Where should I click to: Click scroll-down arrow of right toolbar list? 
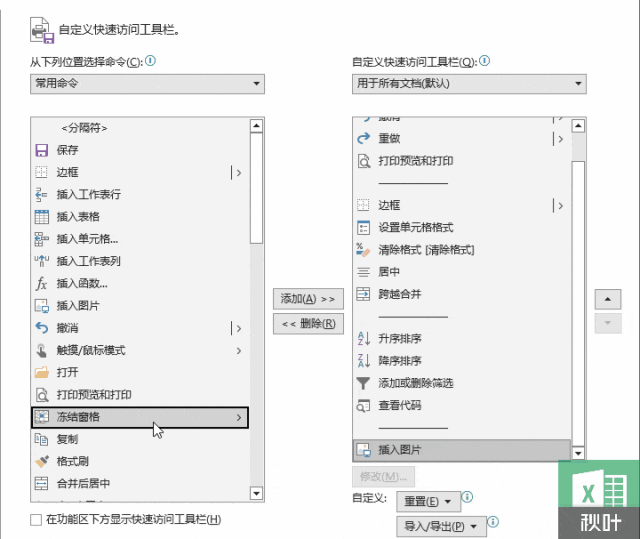coord(578,453)
